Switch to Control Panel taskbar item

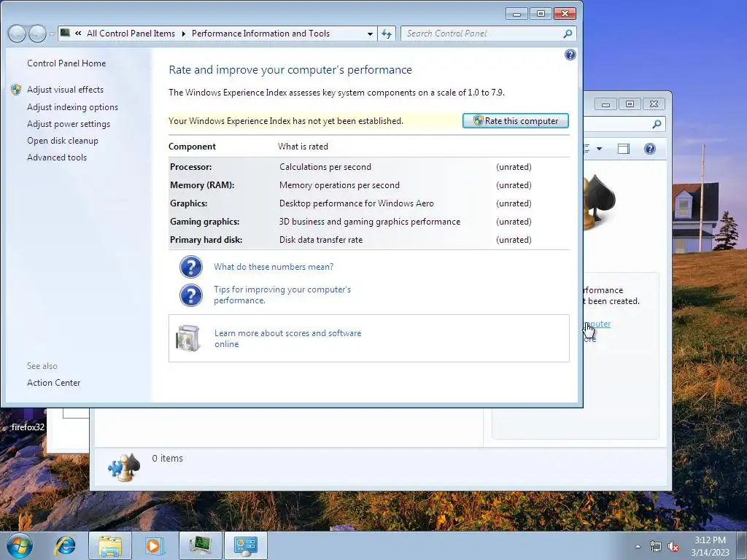(x=245, y=545)
